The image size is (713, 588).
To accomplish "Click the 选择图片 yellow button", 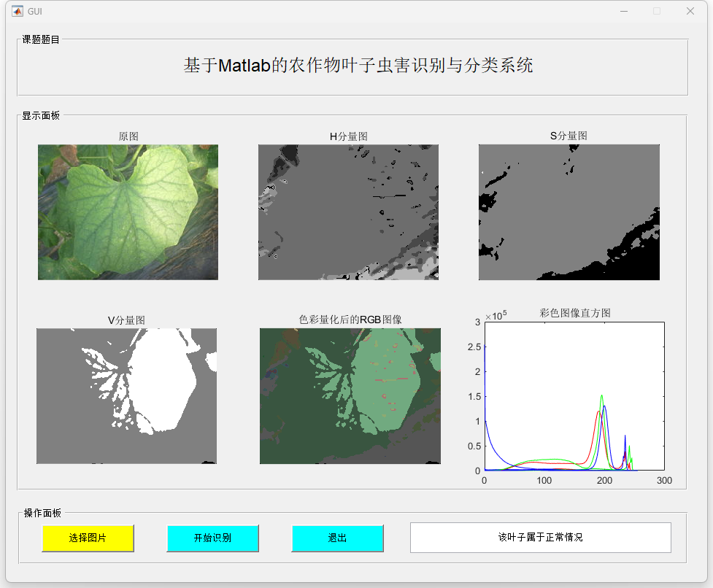I will click(x=88, y=538).
